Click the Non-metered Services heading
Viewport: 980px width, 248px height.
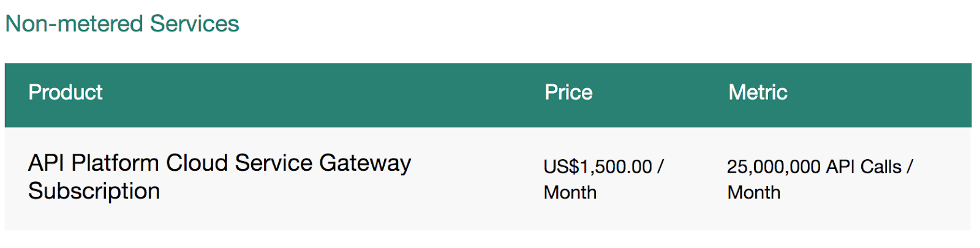point(122,24)
